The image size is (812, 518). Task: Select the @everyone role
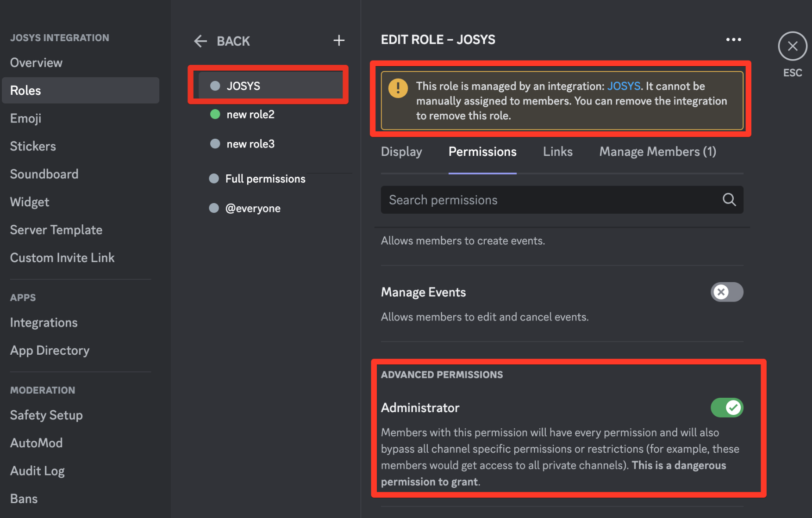tap(253, 209)
